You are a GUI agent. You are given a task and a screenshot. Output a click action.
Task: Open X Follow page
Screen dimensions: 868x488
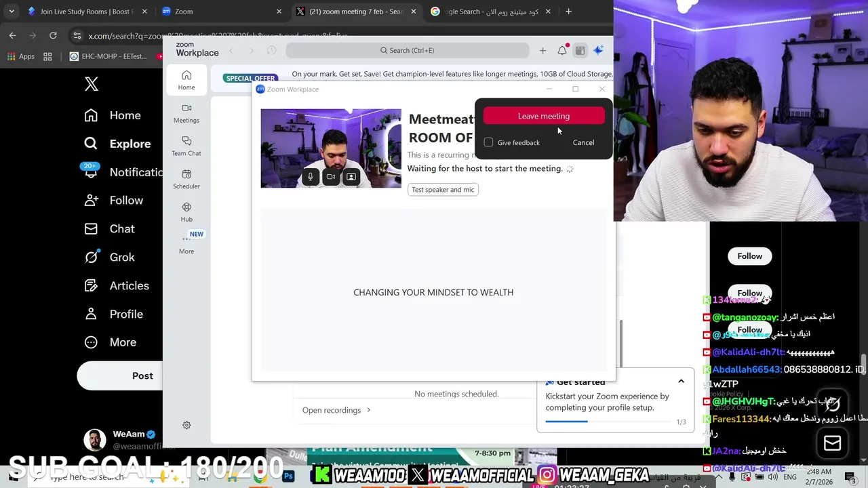(x=113, y=201)
